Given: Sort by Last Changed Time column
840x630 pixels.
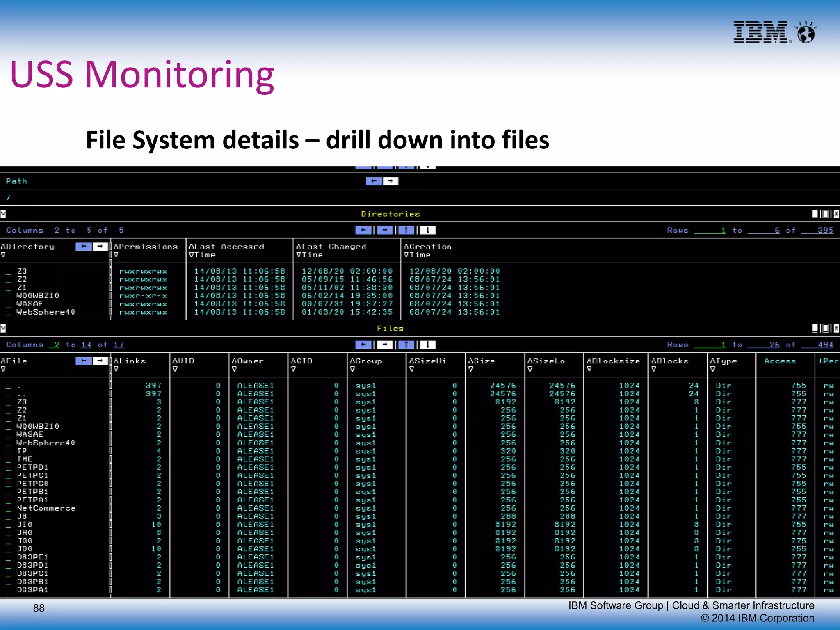Looking at the screenshot, I should [331, 250].
